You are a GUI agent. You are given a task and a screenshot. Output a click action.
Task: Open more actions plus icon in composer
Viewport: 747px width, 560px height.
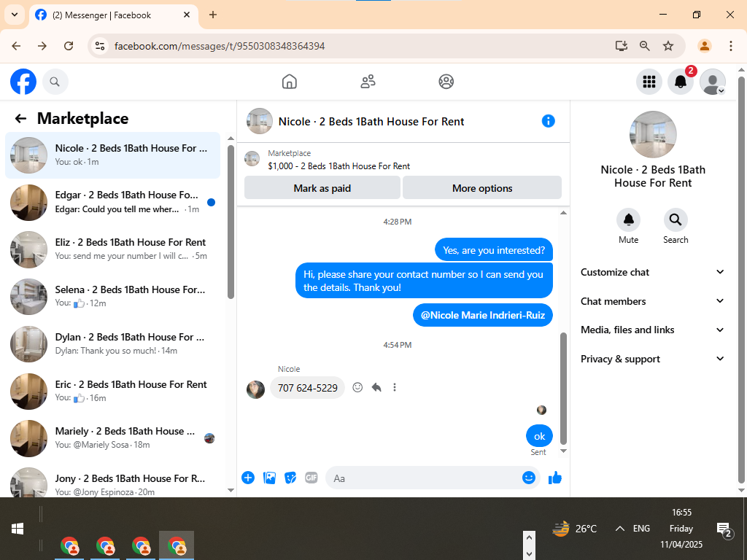248,478
